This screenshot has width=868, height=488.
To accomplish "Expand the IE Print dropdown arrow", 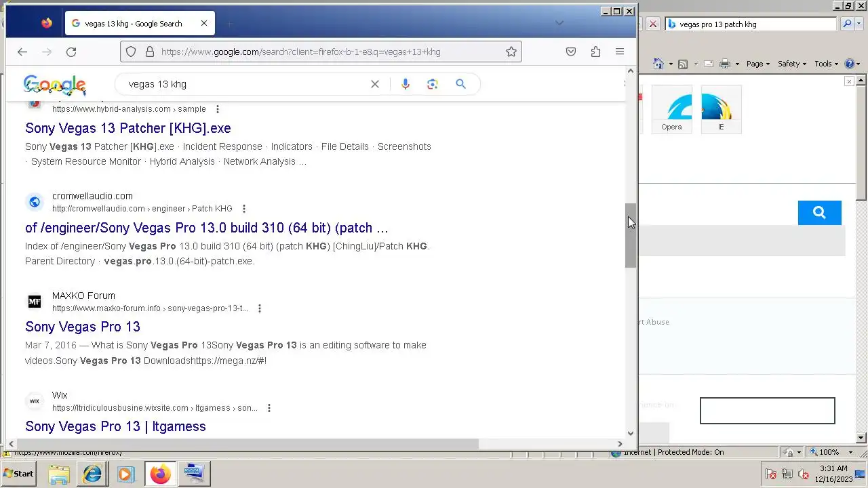I will click(736, 64).
